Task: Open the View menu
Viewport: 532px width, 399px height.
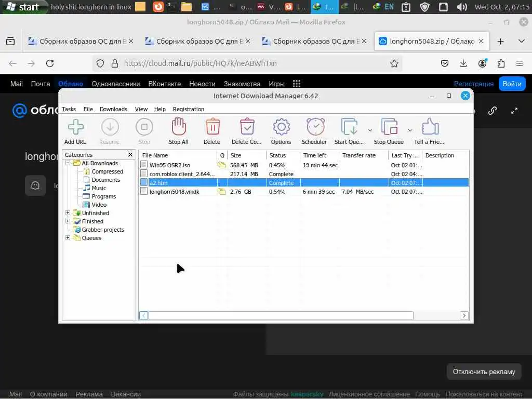Action: click(x=141, y=109)
